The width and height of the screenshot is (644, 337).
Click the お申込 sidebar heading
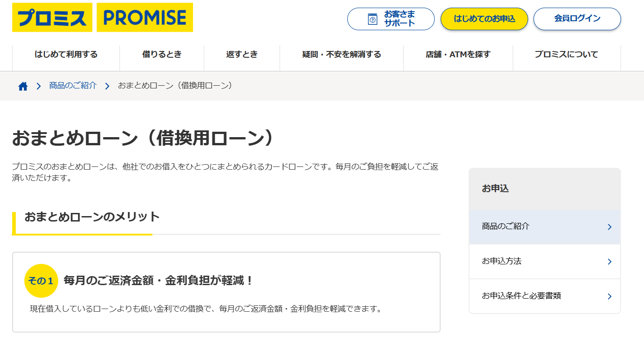(495, 189)
